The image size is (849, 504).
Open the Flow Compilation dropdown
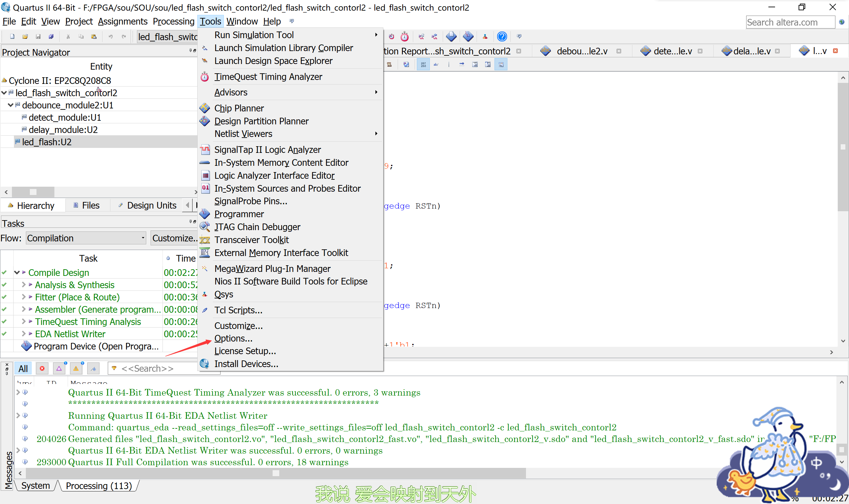point(86,238)
